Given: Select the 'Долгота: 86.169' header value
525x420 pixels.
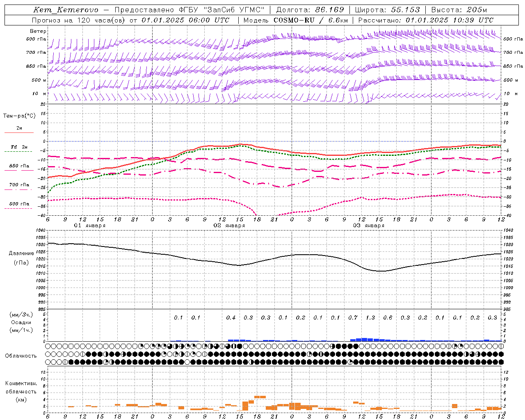Looking at the screenshot, I should [310, 10].
